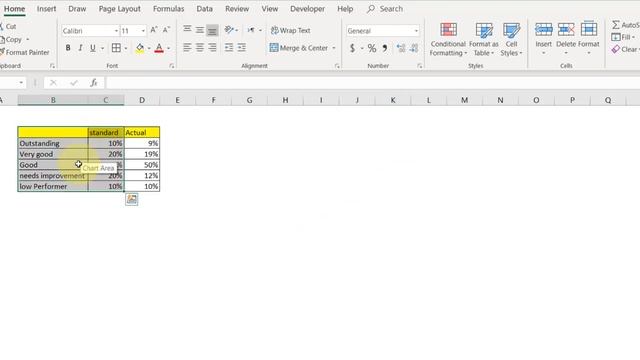
Task: Click text direction icon
Action: tap(251, 30)
